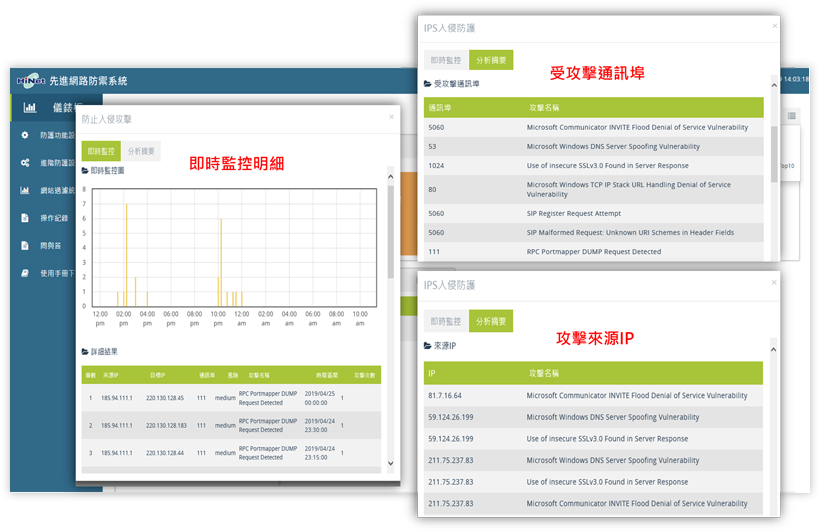820x532 pixels.
Task: Collapse the 受攻擊通訊埠 folder section
Action: click(x=452, y=84)
